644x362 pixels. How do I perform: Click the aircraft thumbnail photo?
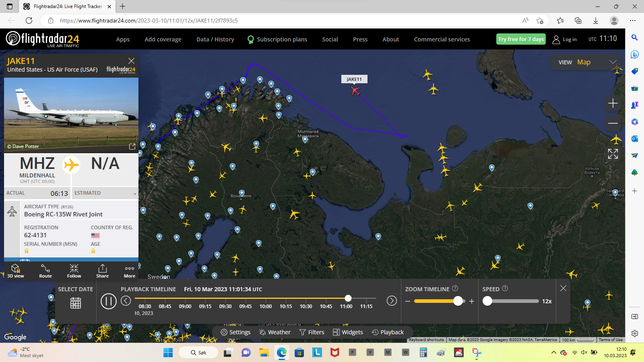71,115
